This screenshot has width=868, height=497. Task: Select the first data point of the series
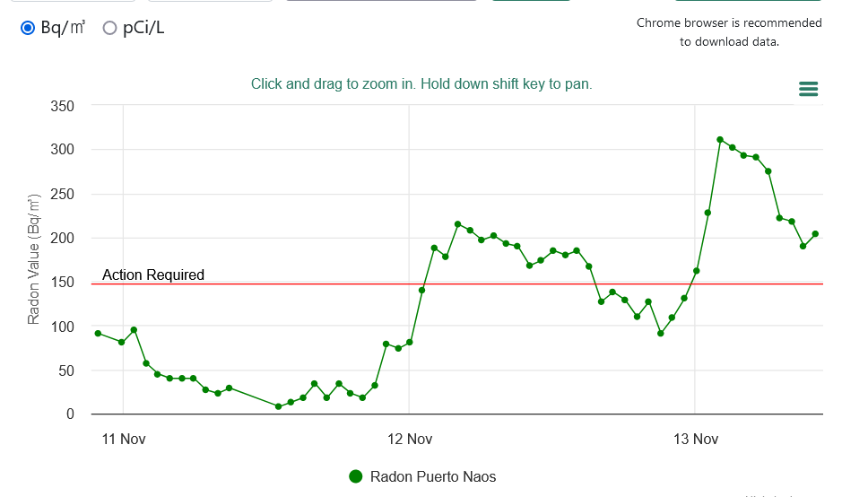tap(98, 334)
